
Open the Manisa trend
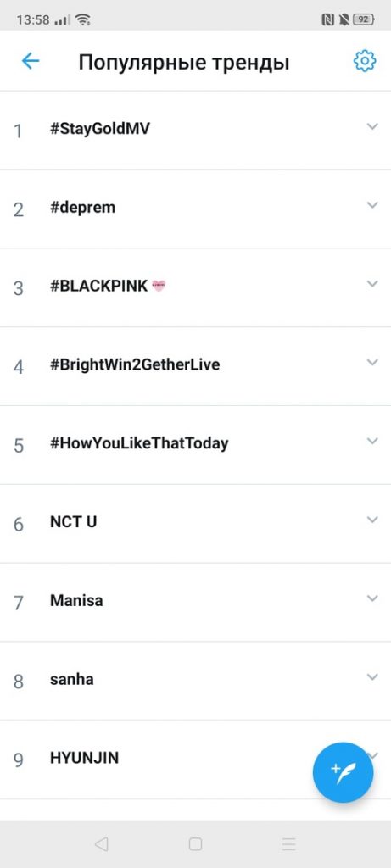click(x=195, y=602)
